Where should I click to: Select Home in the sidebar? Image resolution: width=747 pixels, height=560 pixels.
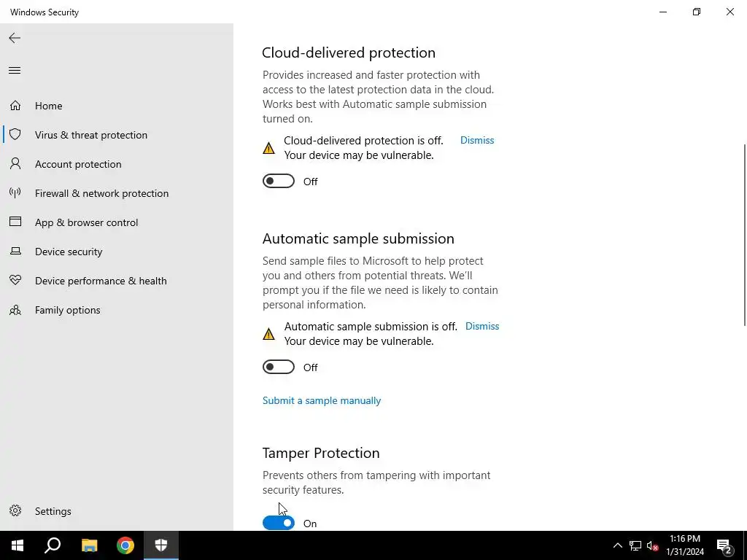click(49, 106)
